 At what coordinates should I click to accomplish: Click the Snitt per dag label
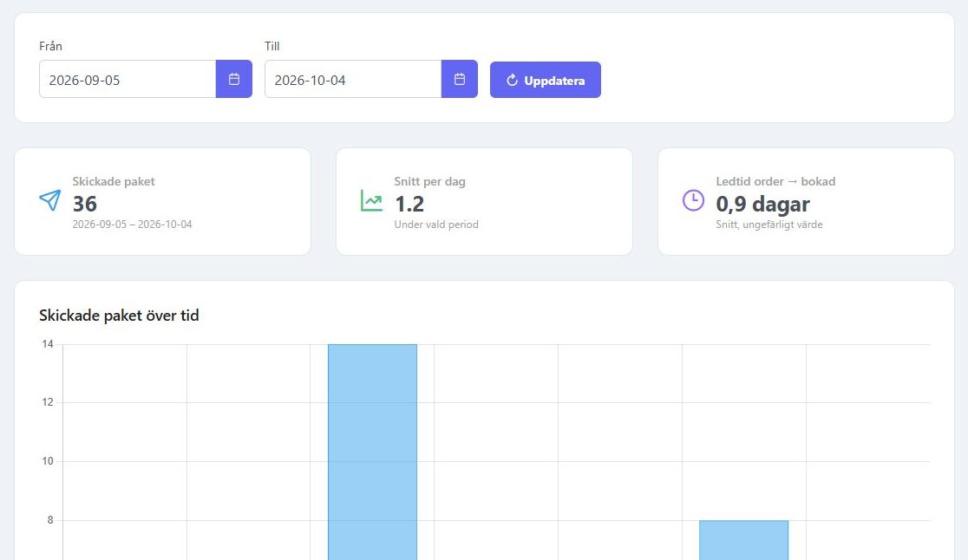[429, 181]
